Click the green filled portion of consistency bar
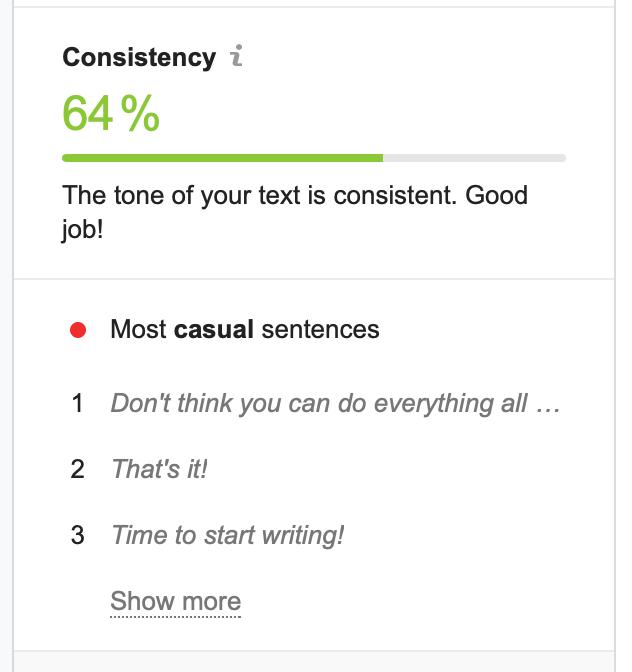Viewport: 632px width, 672px height. pos(222,158)
